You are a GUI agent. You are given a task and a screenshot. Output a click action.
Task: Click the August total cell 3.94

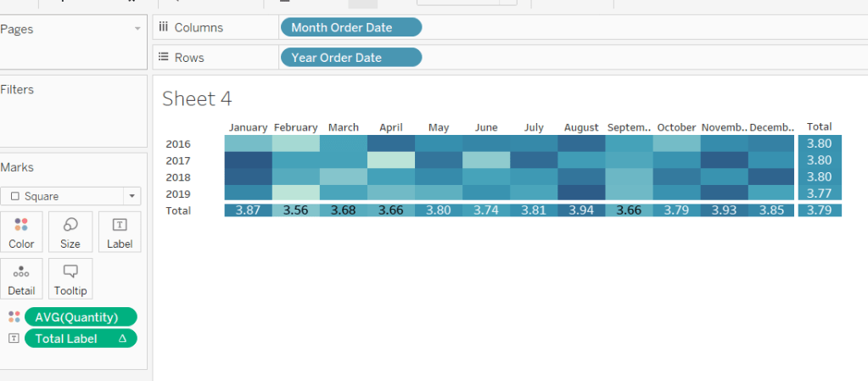pos(581,210)
